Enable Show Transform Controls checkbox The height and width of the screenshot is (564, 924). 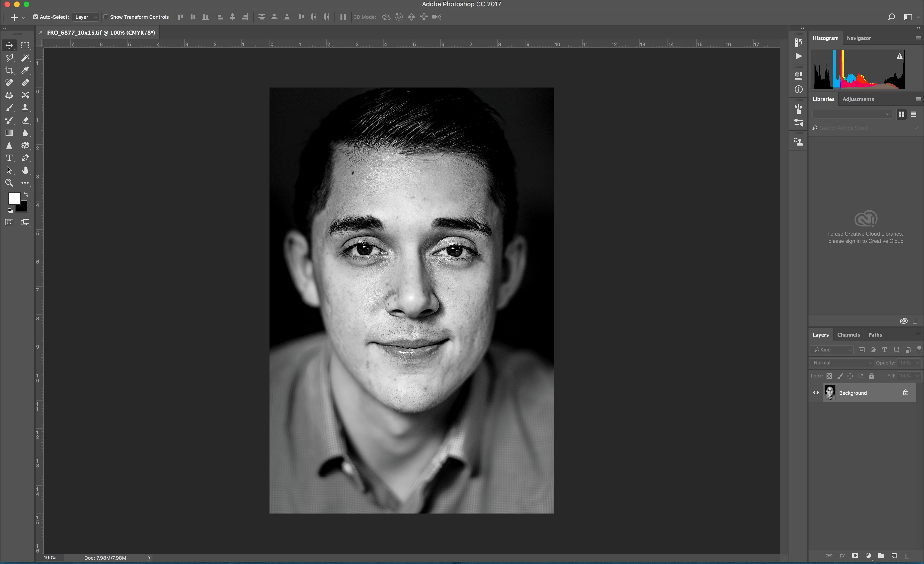(x=106, y=17)
